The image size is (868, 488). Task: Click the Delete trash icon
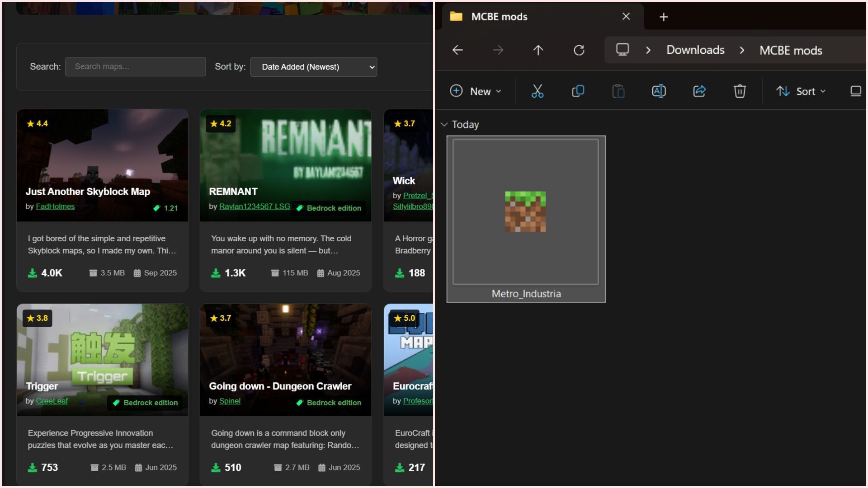tap(740, 91)
